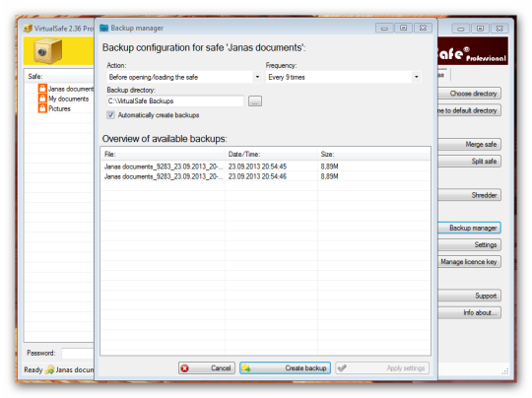Select first backup dated 23.09.2013 20:54:45
The height and width of the screenshot is (398, 532).
(266, 166)
